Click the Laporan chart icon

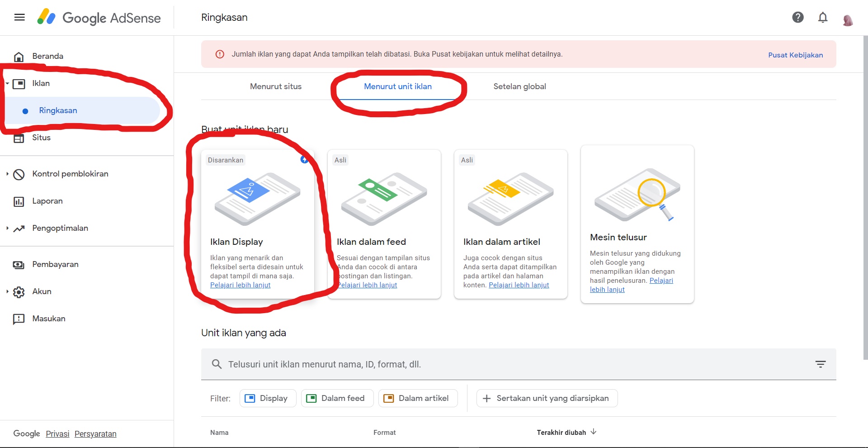[19, 201]
